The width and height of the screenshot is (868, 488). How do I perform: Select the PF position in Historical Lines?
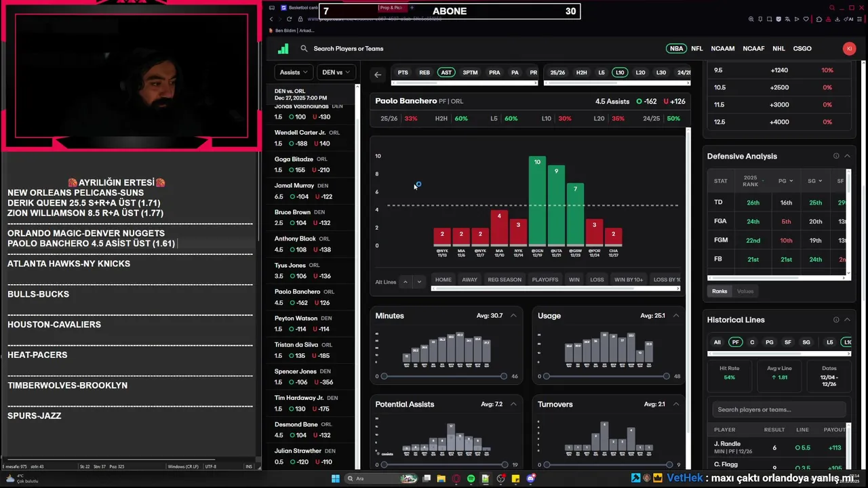click(735, 342)
